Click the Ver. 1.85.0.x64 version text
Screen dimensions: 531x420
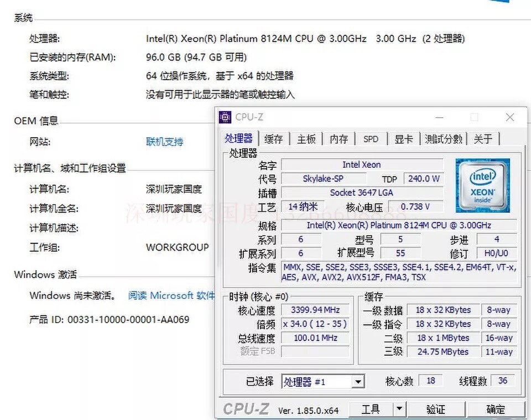click(308, 411)
